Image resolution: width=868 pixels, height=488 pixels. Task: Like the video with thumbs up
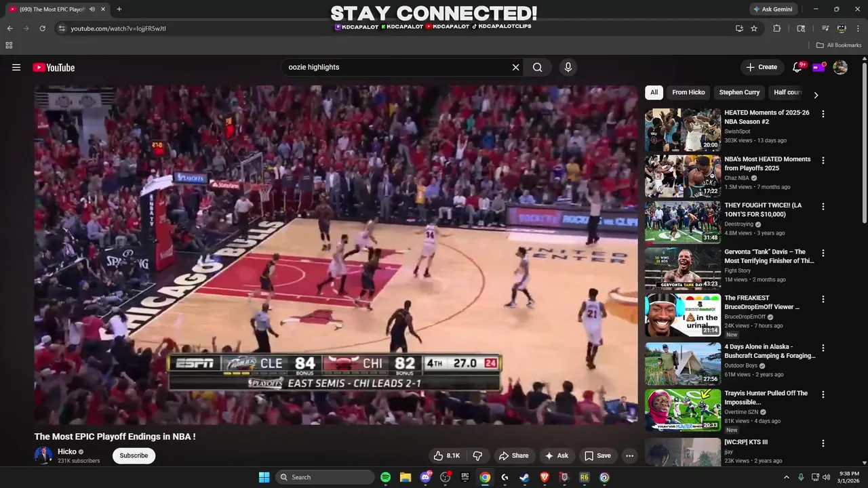tap(447, 455)
